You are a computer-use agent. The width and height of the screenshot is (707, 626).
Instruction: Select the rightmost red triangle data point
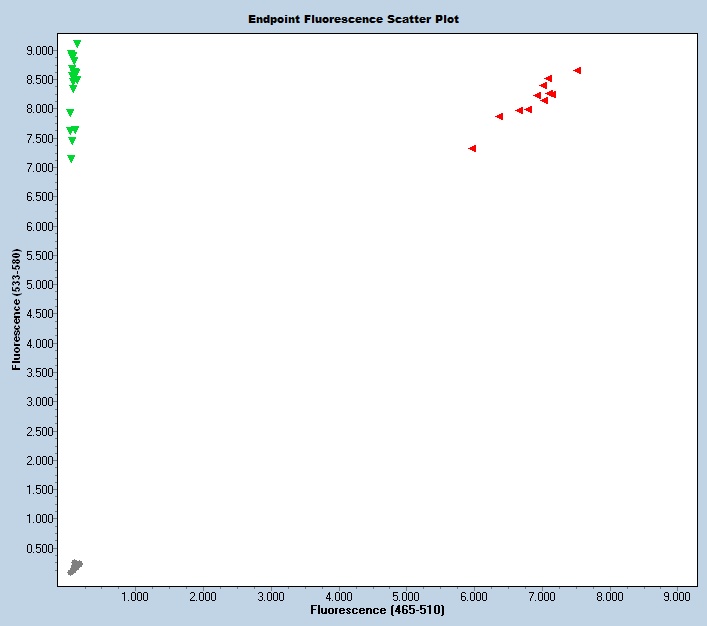click(577, 70)
